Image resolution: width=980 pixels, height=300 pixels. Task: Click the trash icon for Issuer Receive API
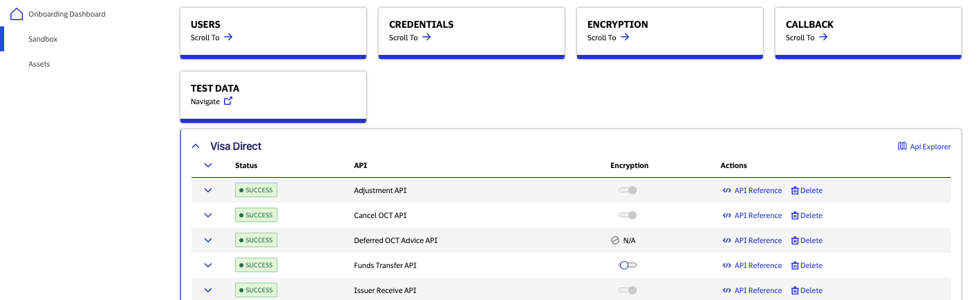[x=795, y=290]
